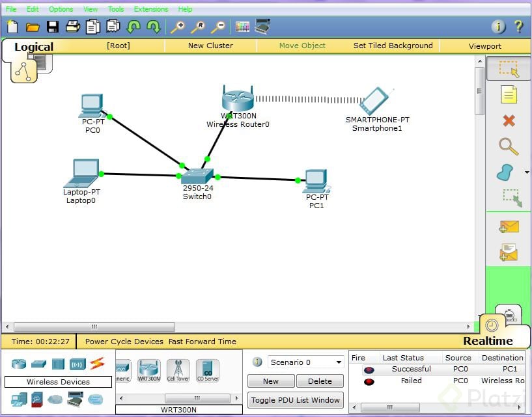Print the workspace via printer icon

[73, 27]
